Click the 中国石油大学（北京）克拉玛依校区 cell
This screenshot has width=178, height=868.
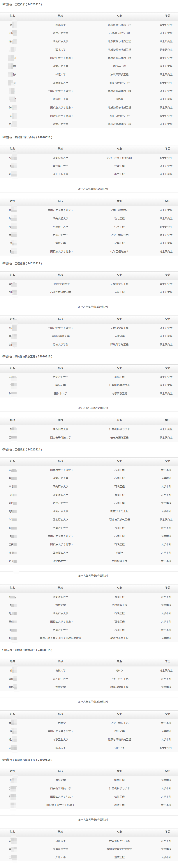tap(60, 638)
